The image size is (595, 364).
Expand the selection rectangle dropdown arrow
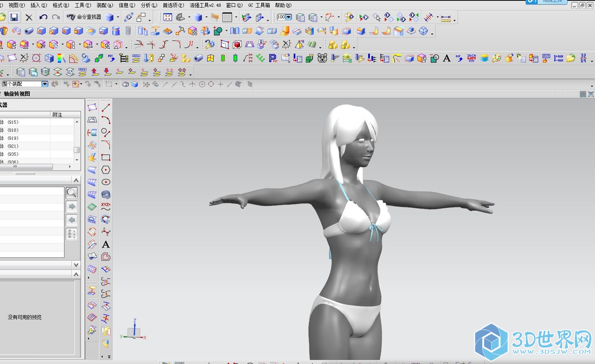click(116, 84)
